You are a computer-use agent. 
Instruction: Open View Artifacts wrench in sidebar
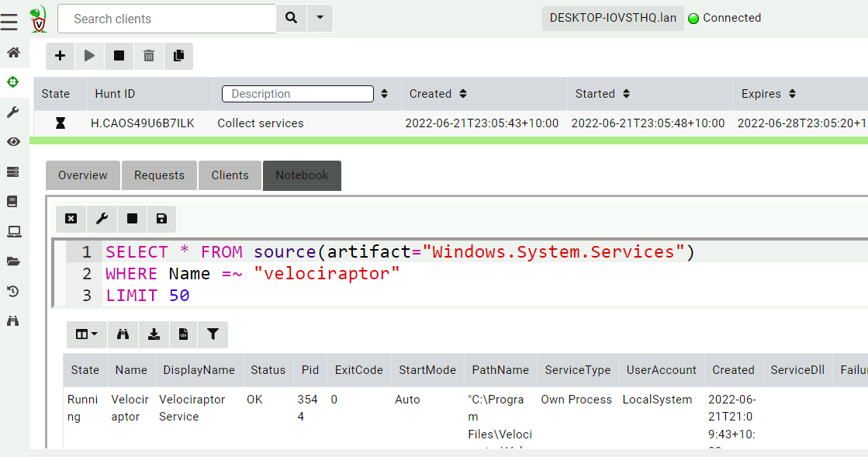coord(13,113)
